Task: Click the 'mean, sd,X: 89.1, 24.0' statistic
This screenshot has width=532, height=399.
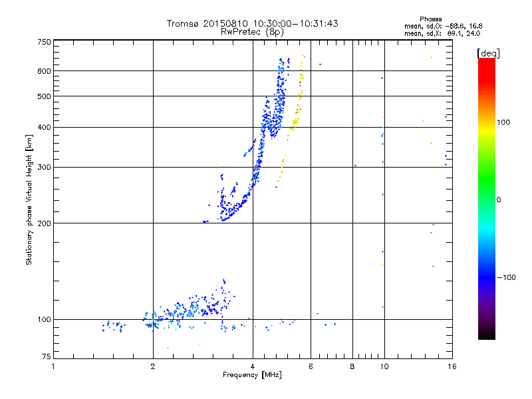Action: 442,33
